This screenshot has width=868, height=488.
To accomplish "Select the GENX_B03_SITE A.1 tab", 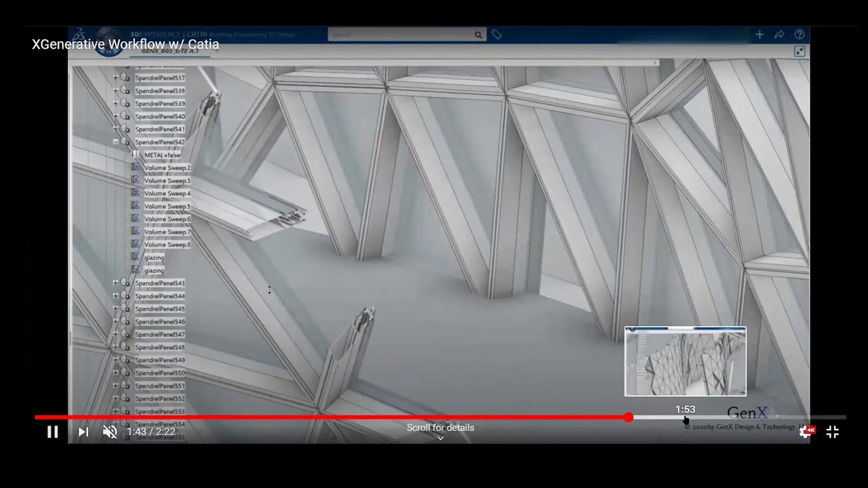I will [x=170, y=52].
